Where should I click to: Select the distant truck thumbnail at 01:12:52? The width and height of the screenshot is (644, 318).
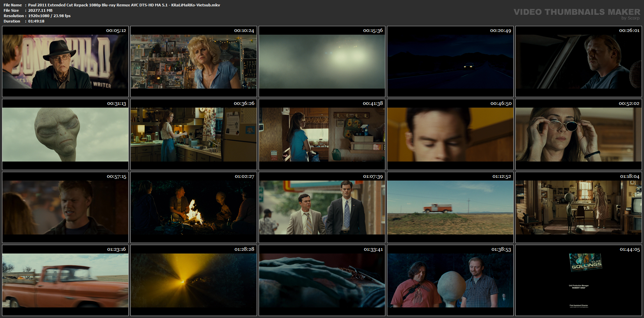tap(450, 207)
